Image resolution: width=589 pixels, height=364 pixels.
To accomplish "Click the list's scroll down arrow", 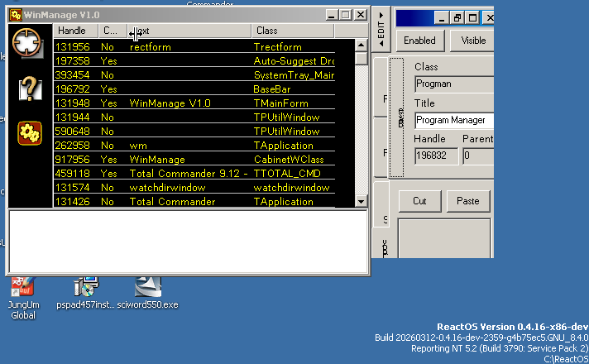I will tap(361, 201).
